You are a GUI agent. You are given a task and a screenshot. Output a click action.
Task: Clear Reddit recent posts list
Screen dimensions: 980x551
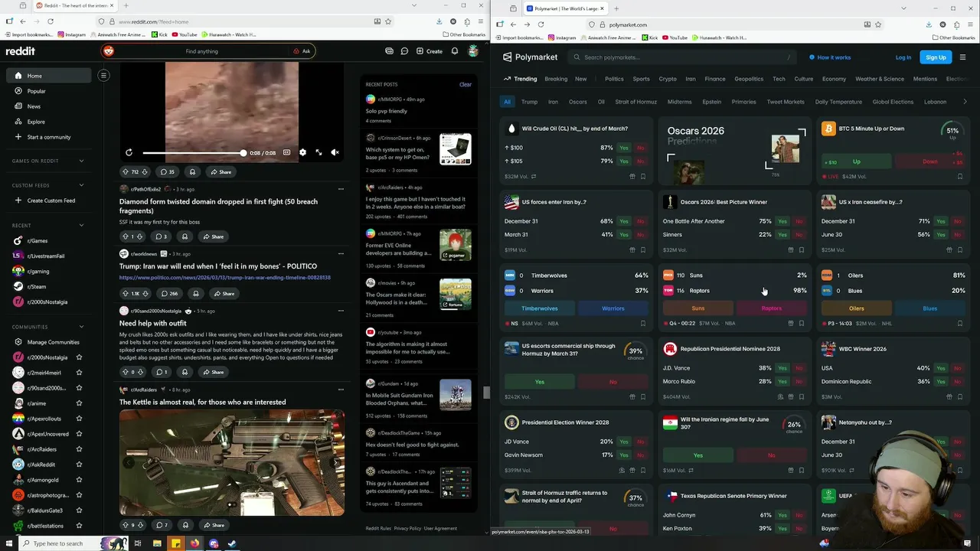point(465,84)
